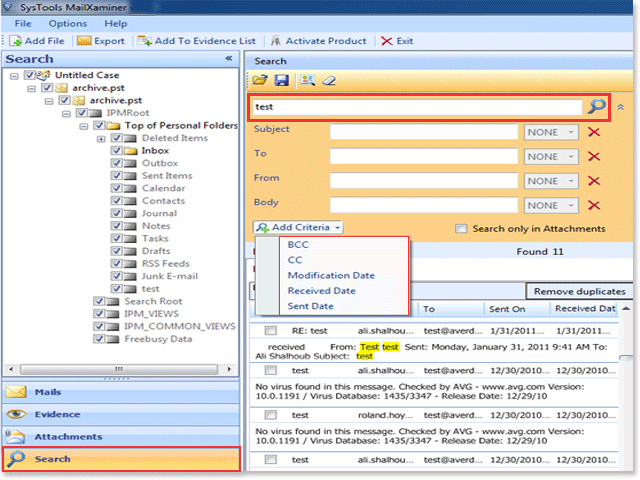Collapse the left panel with double chevron

[x=229, y=60]
